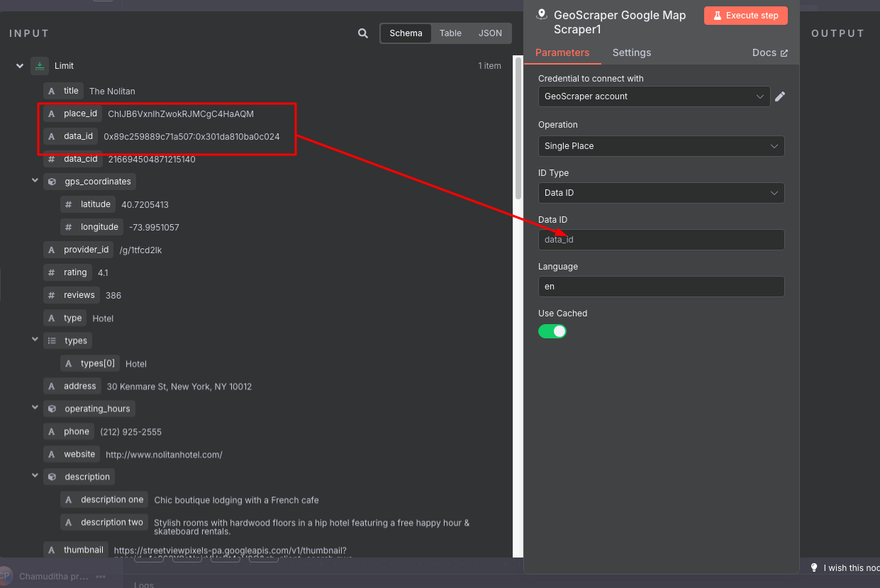Click the value 'The Nolitan'

[112, 91]
